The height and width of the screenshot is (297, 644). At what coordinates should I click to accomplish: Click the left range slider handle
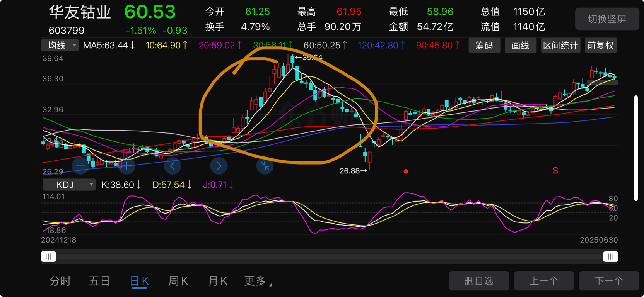pos(48,257)
